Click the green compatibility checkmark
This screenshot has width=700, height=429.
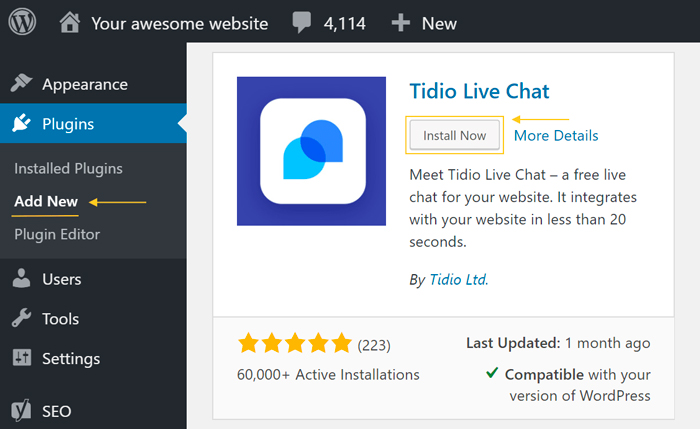[492, 372]
